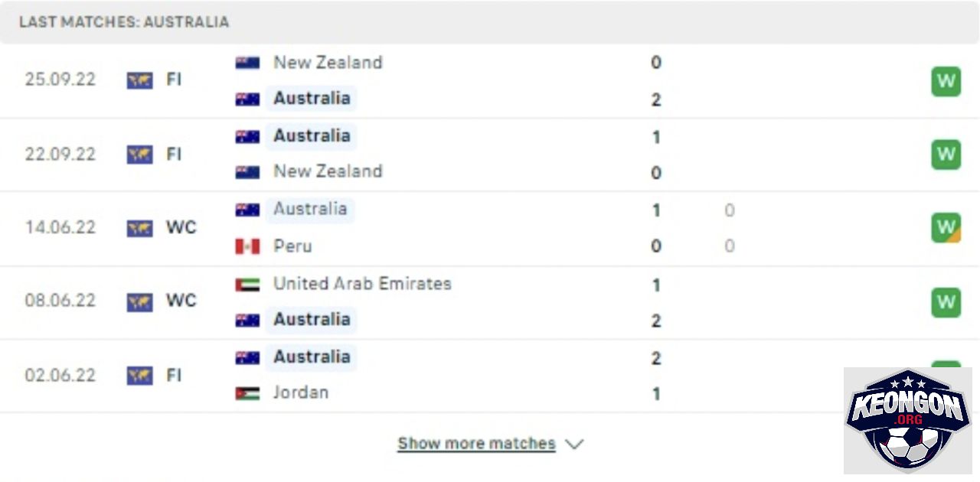Open United Arab Emirates team page
Viewport: 980px width, 482px height.
tap(362, 284)
